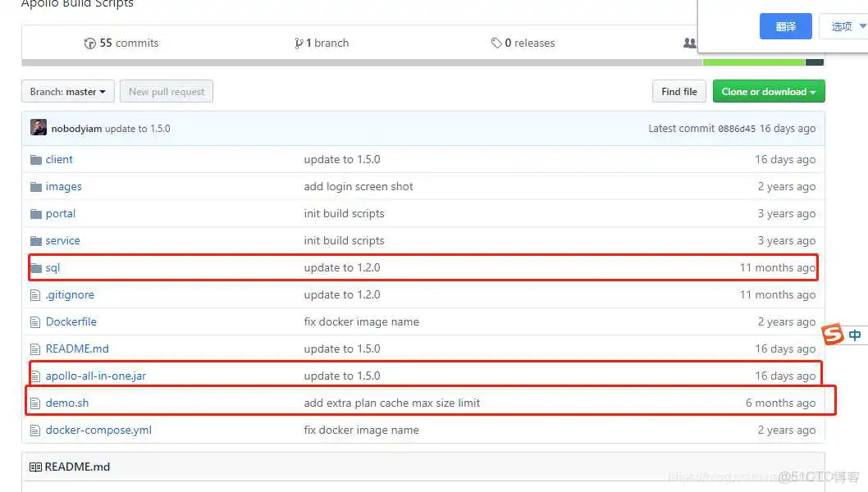Click the contributors people icon

689,43
